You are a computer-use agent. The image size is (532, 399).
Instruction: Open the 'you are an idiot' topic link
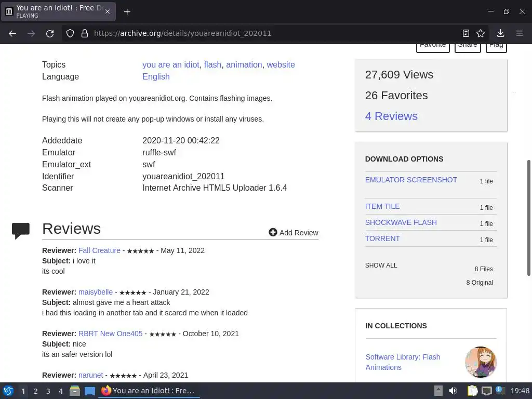point(170,64)
